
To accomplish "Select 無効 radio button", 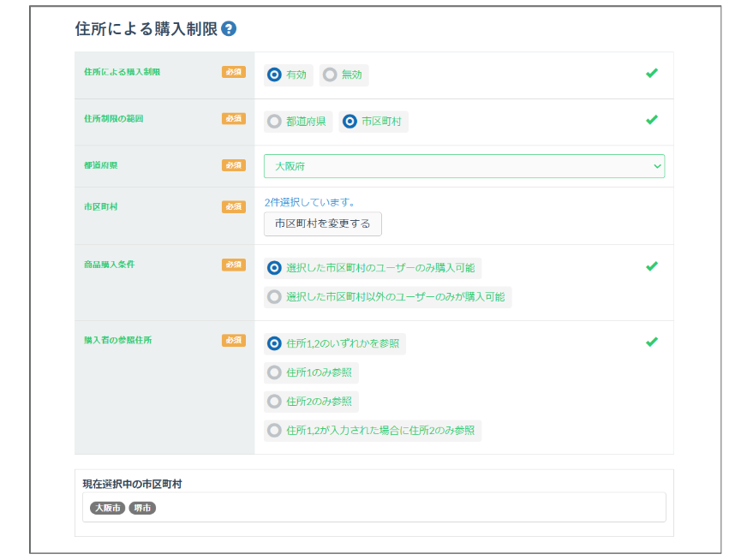I will point(330,75).
